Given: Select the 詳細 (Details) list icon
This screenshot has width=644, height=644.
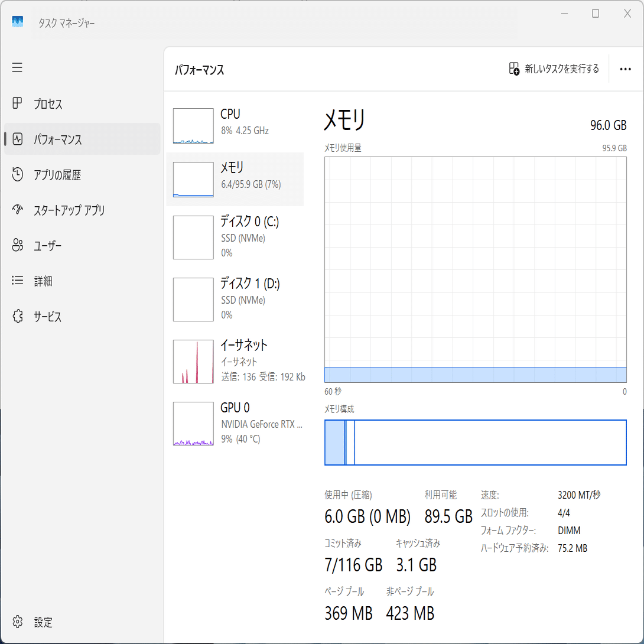Looking at the screenshot, I should pyautogui.click(x=17, y=281).
